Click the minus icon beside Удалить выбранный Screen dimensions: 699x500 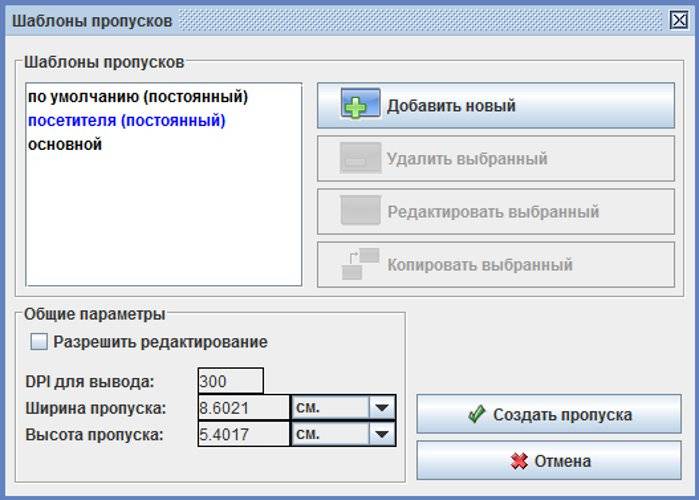tap(360, 159)
